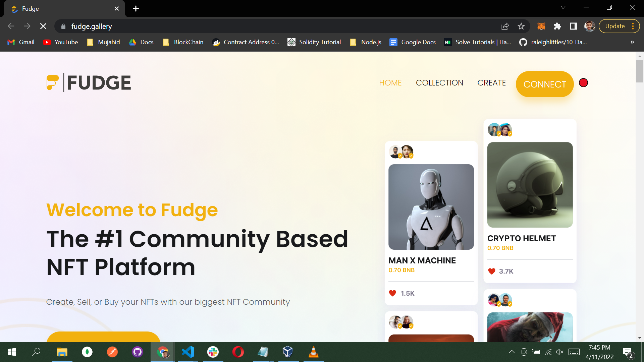
Task: Open the Extensions puzzle icon
Action: (x=557, y=26)
